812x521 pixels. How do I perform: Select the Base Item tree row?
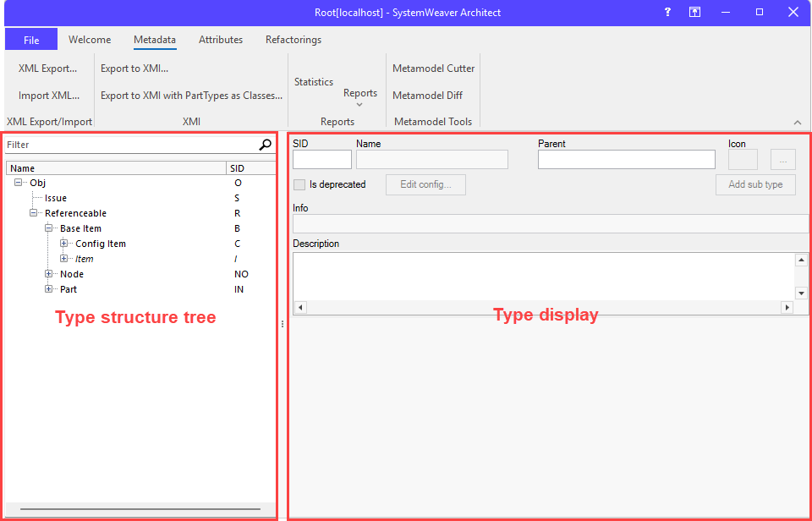point(80,228)
